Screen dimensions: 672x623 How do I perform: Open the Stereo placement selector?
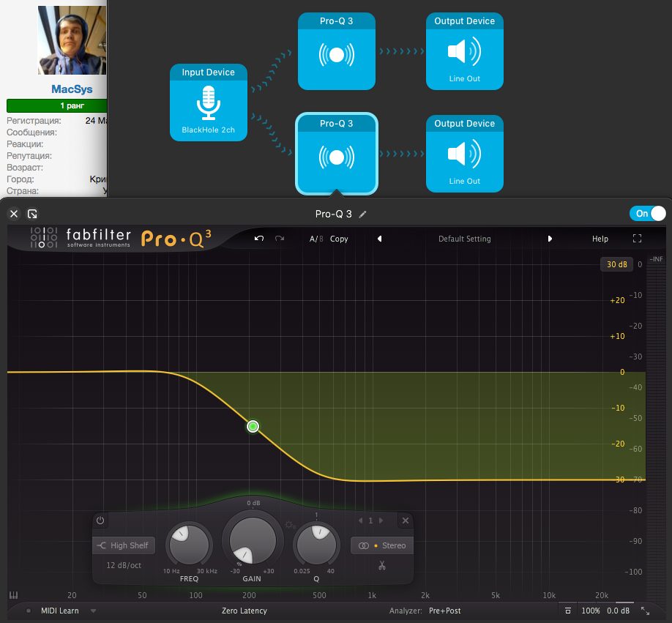(382, 545)
